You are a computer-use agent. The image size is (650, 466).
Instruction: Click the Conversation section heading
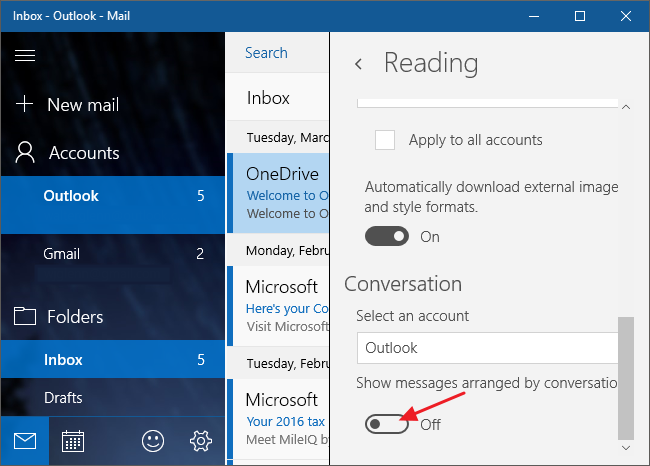point(403,284)
